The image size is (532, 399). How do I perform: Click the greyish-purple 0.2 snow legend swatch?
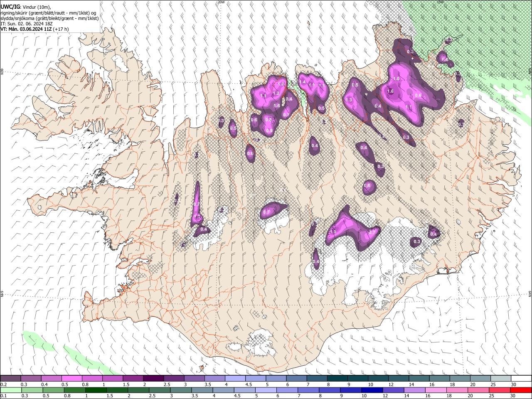coord(10,379)
